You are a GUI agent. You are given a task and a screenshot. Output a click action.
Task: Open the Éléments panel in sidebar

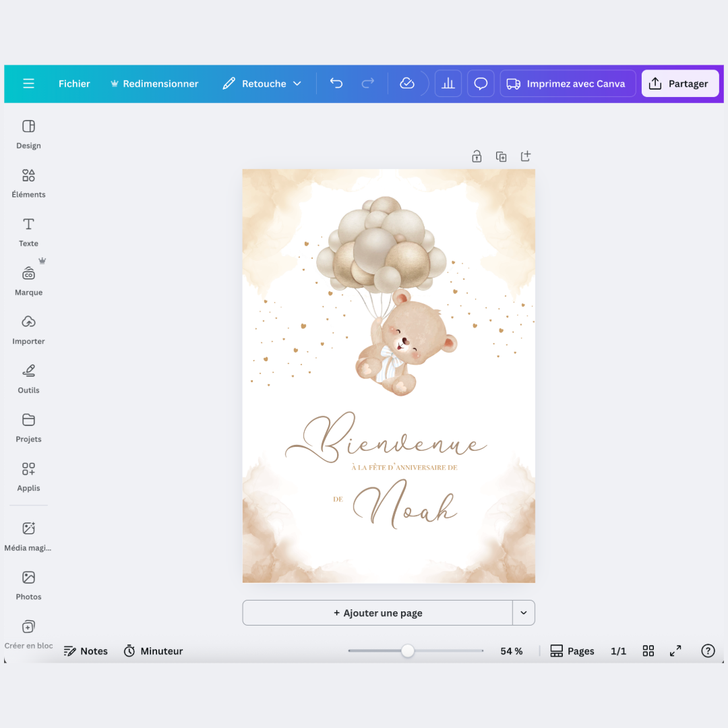(28, 183)
